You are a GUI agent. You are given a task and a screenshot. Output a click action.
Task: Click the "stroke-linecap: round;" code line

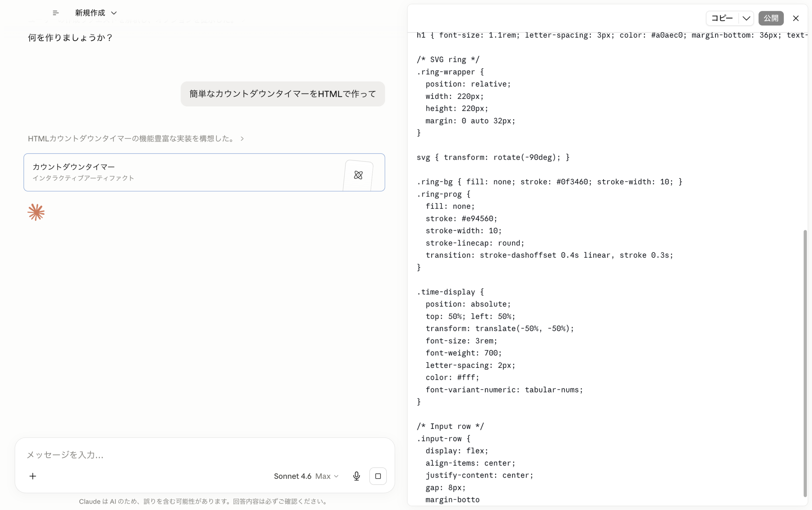click(x=475, y=243)
